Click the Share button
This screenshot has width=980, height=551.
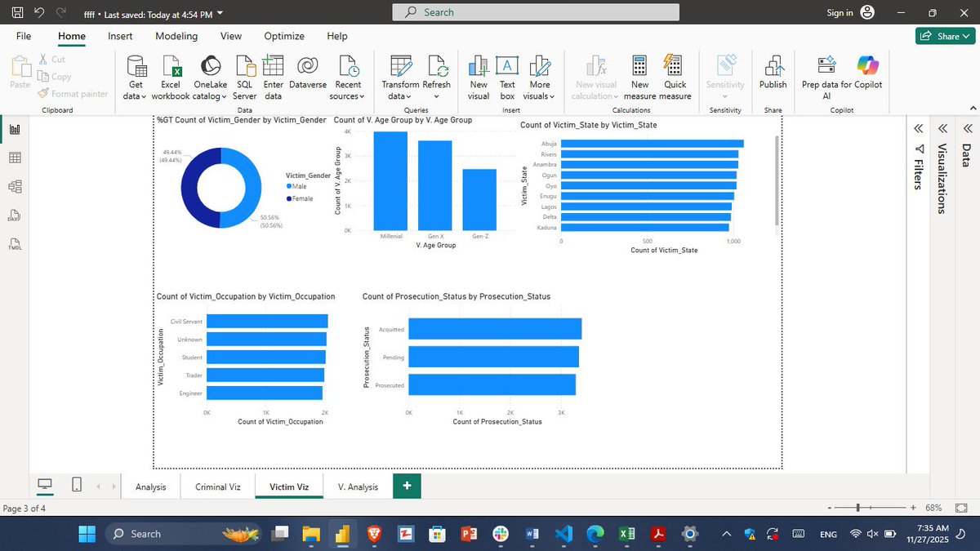pyautogui.click(x=945, y=36)
